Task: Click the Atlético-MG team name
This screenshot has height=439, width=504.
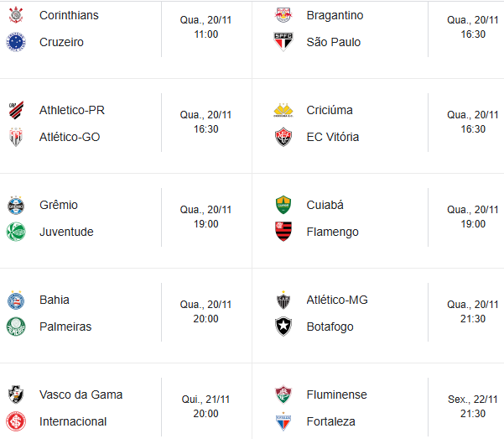Action: (337, 300)
